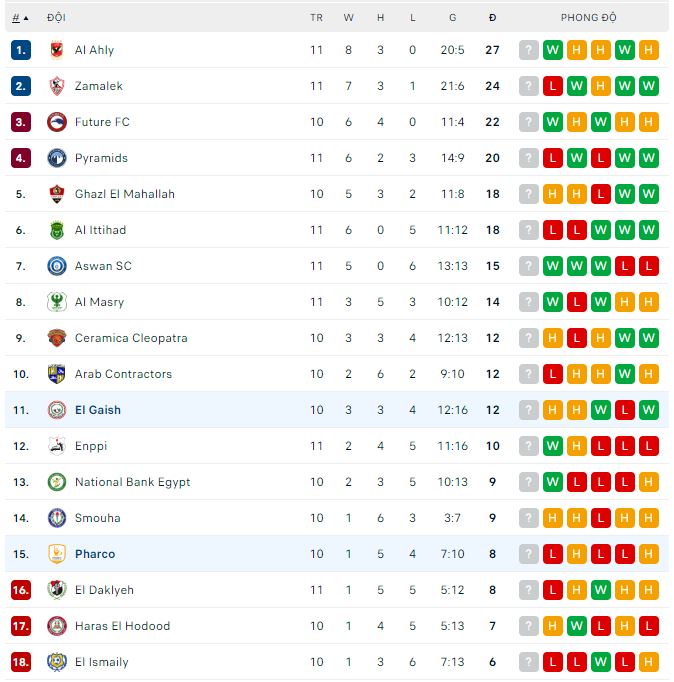Select the Aswan SC team badge

click(56, 266)
